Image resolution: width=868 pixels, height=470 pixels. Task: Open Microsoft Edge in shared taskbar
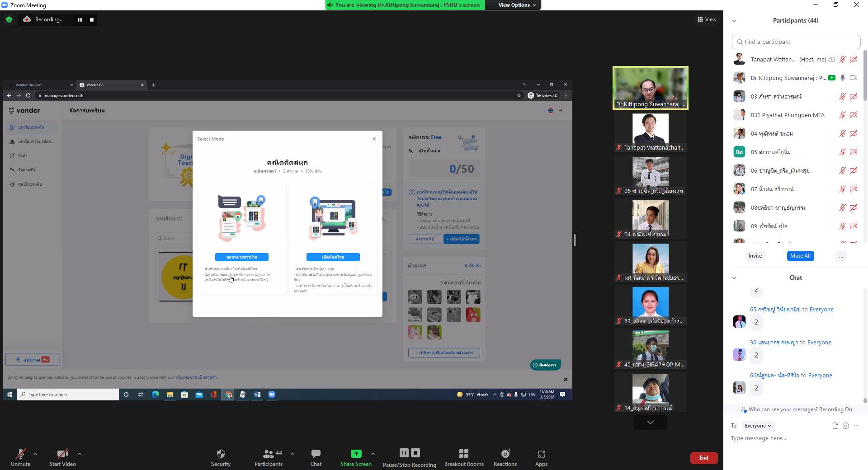tap(155, 395)
